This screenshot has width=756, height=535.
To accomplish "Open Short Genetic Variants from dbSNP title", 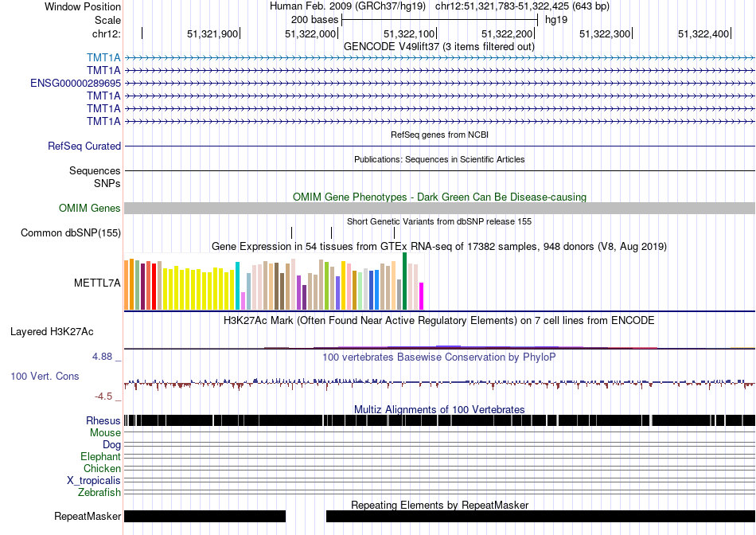I will point(439,221).
